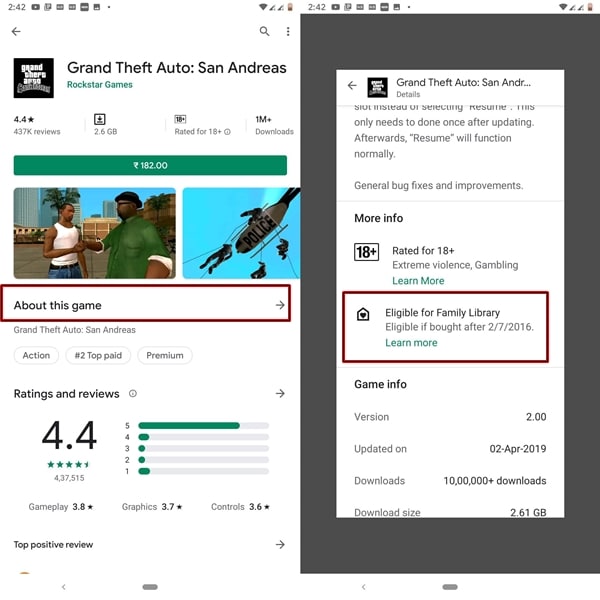Tap the 5-star rating bar
Viewport: 600px width, 600px height.
[x=204, y=426]
